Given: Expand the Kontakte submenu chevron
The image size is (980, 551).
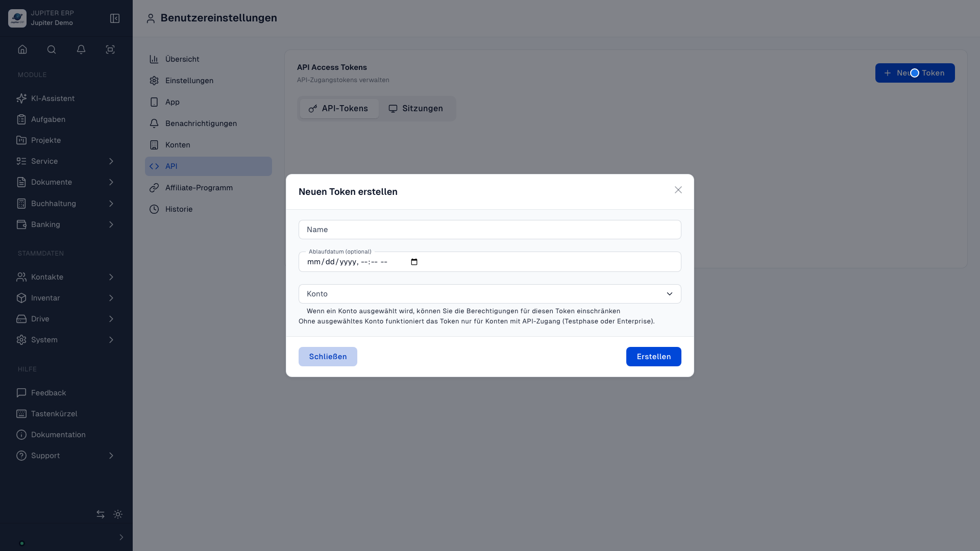Looking at the screenshot, I should [x=111, y=277].
